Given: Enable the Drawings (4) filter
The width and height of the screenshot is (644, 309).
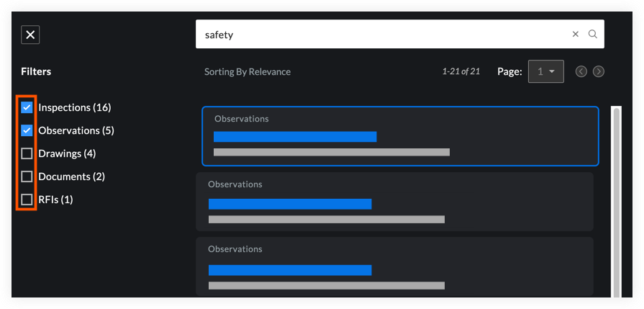Looking at the screenshot, I should pyautogui.click(x=27, y=153).
